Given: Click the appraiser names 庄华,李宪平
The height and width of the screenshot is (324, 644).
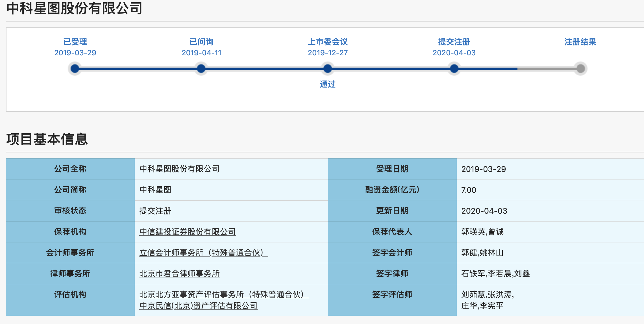Looking at the screenshot, I should (x=482, y=306).
